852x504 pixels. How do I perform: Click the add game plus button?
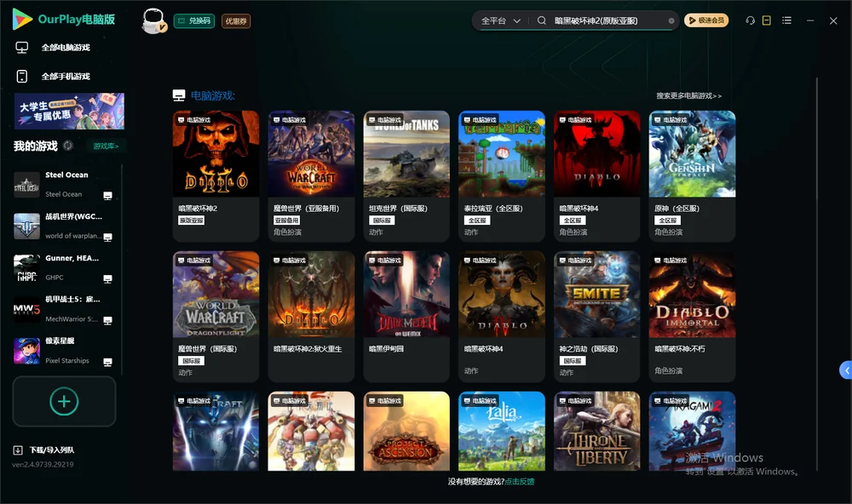click(64, 401)
